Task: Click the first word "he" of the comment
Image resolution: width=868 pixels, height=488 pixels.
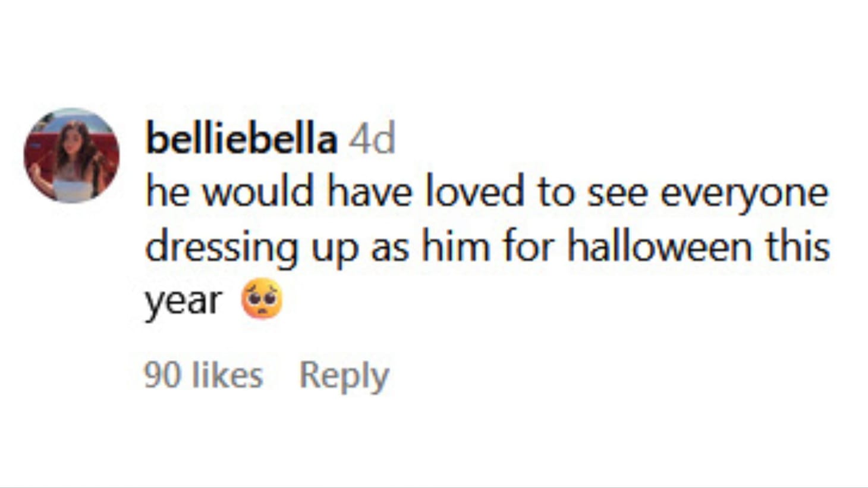Action: (166, 193)
